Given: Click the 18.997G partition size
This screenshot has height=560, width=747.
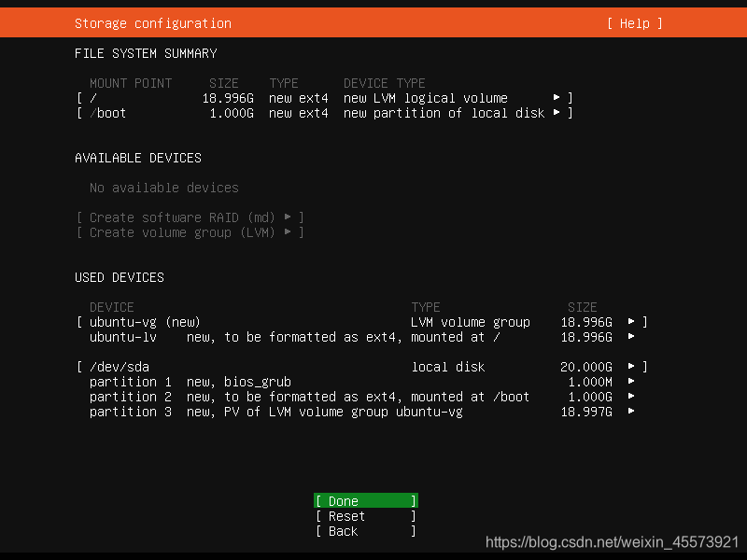Looking at the screenshot, I should point(586,412).
